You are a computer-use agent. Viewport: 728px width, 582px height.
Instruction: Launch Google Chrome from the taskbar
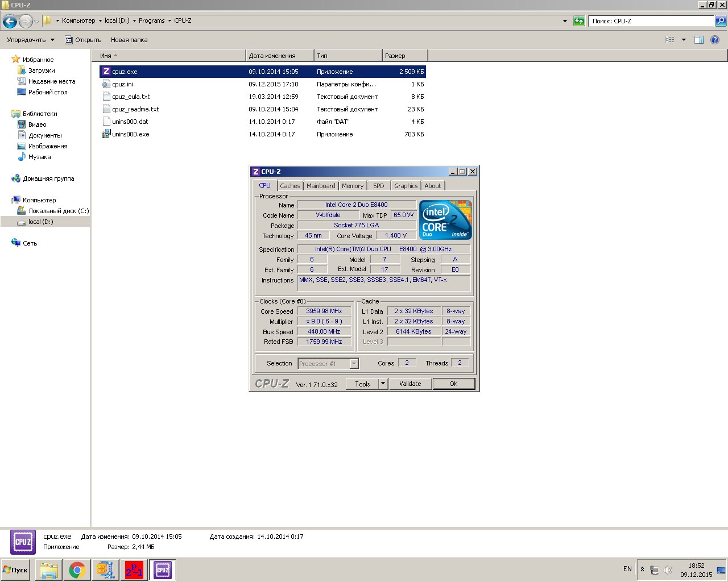point(77,569)
